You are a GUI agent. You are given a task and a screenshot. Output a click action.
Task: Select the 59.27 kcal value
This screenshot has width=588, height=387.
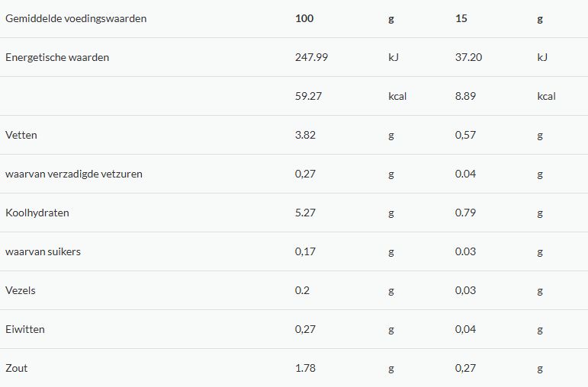pyautogui.click(x=308, y=96)
